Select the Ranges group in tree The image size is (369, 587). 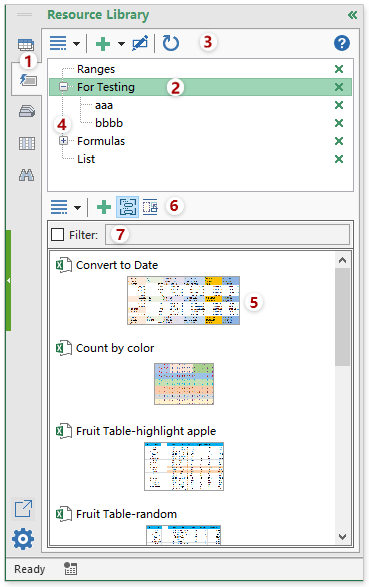[96, 69]
